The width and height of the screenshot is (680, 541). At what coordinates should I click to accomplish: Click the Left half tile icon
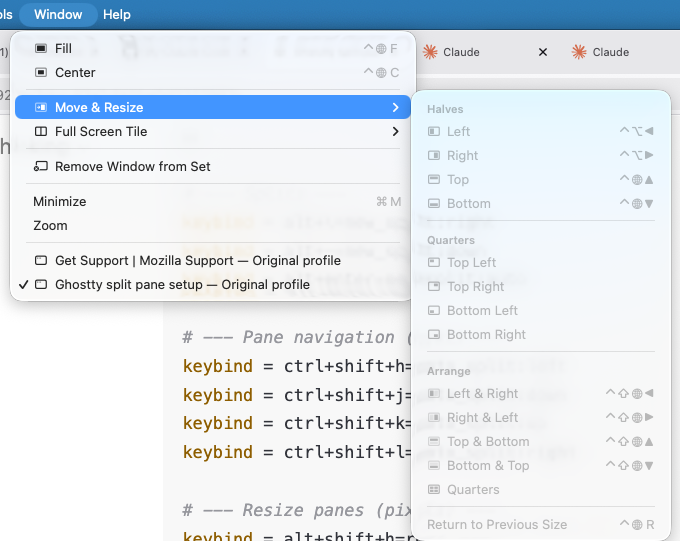(433, 131)
